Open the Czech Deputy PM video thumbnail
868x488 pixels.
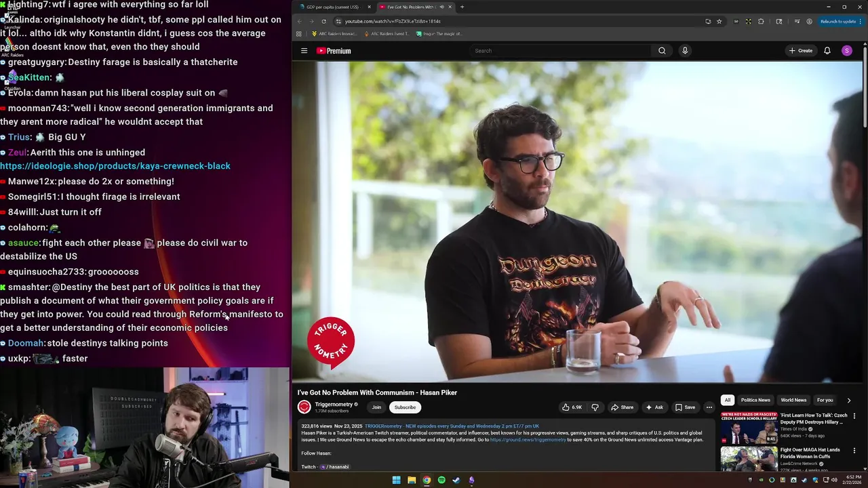tap(749, 427)
